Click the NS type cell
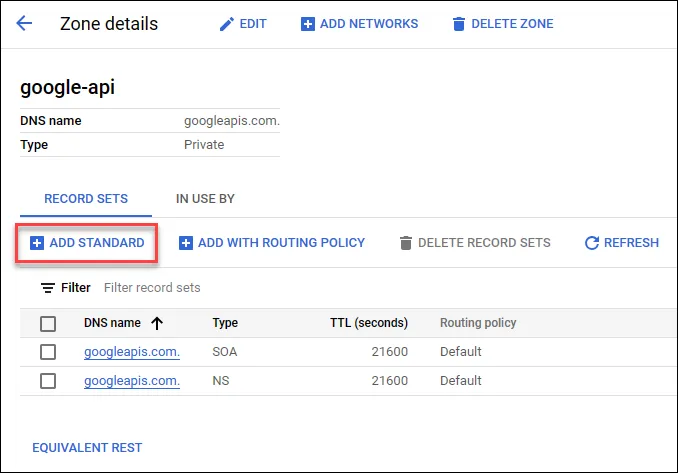 (x=221, y=381)
